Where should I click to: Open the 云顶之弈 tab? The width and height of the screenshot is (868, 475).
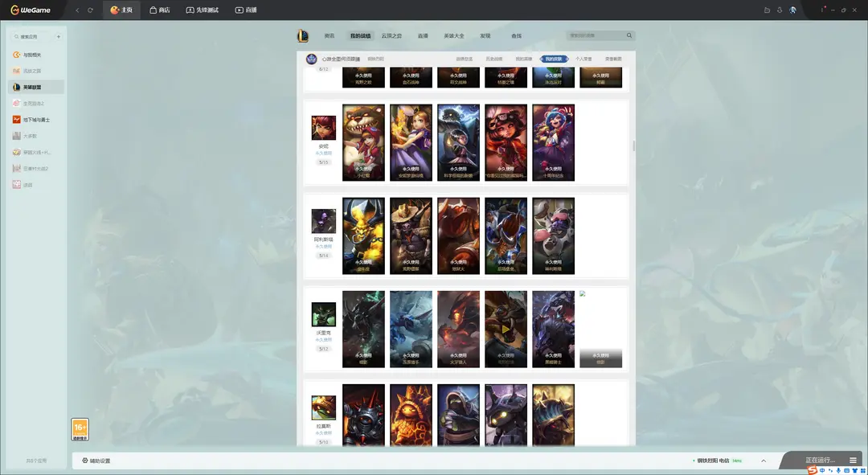(x=391, y=36)
